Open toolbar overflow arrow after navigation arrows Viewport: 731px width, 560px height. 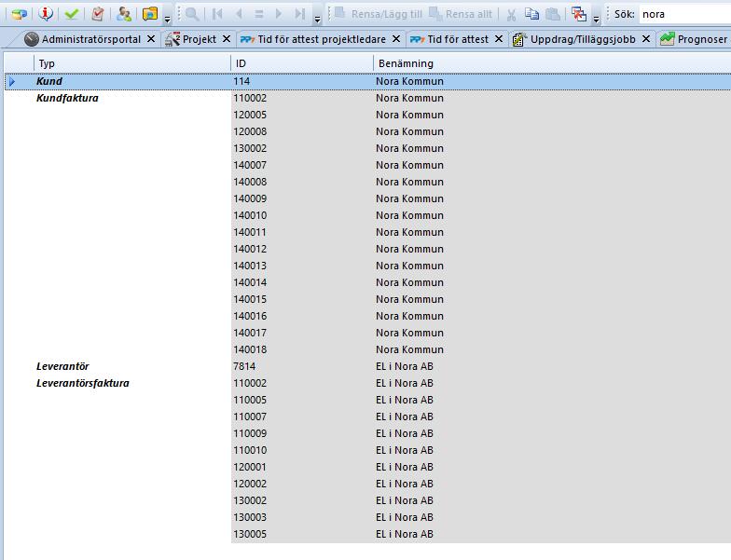[317, 19]
